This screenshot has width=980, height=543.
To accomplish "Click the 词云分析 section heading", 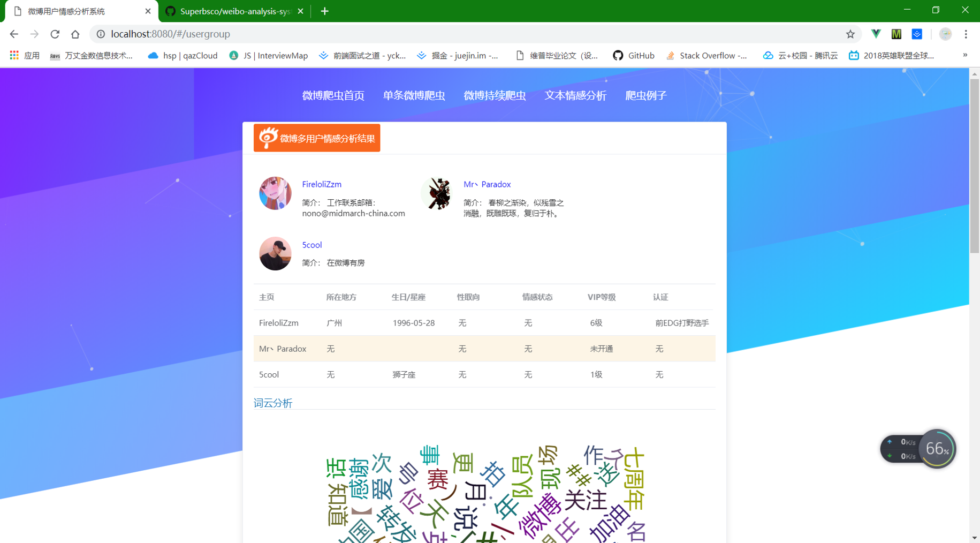I will (273, 403).
